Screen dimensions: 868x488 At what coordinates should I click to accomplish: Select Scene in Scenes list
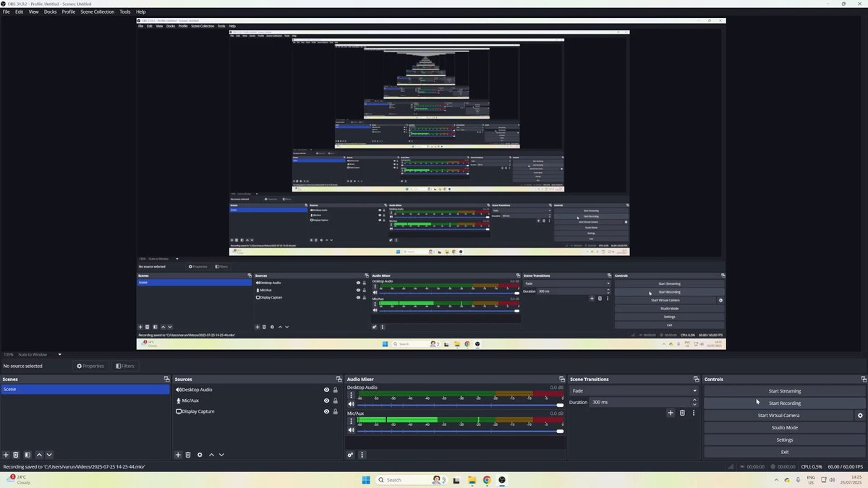coord(85,389)
